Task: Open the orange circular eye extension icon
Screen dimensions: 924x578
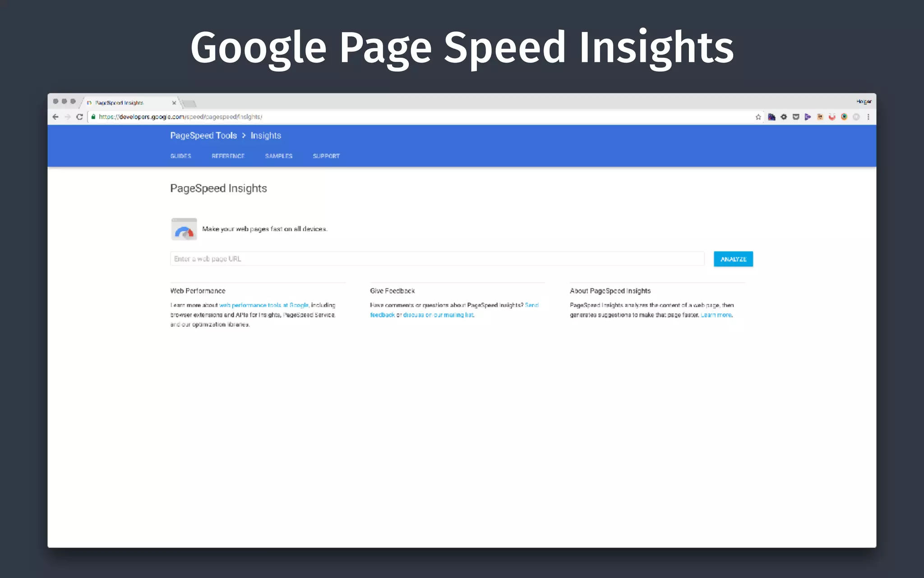Action: (x=844, y=117)
